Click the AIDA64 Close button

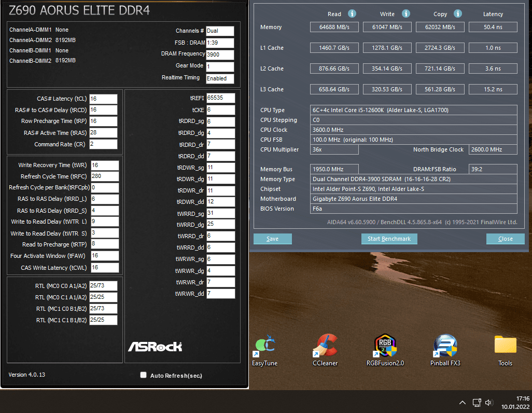(505, 239)
